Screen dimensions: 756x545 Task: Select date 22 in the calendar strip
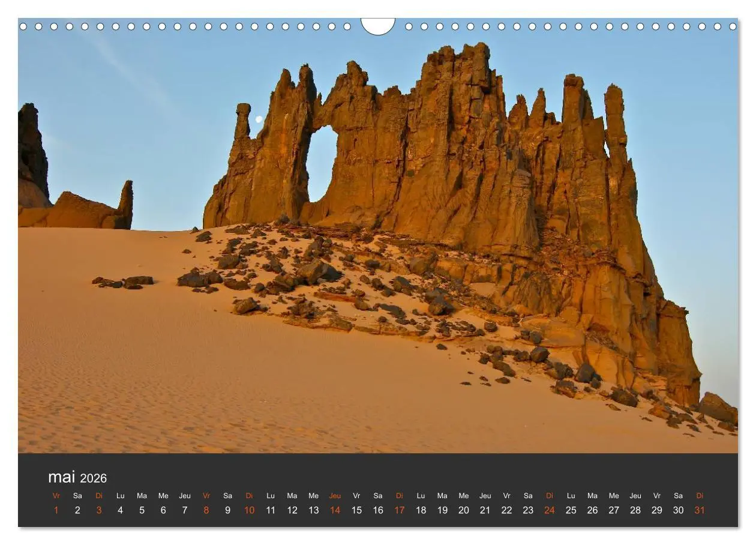(x=506, y=510)
